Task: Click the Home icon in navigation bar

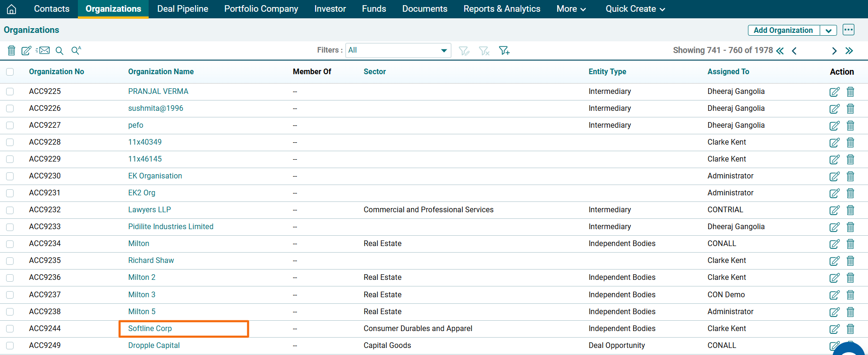Action: point(11,9)
